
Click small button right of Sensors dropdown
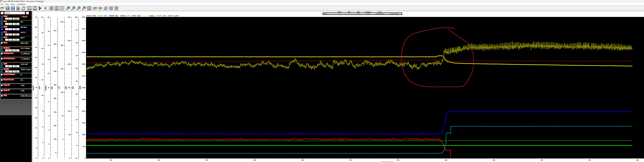pos(27,13)
